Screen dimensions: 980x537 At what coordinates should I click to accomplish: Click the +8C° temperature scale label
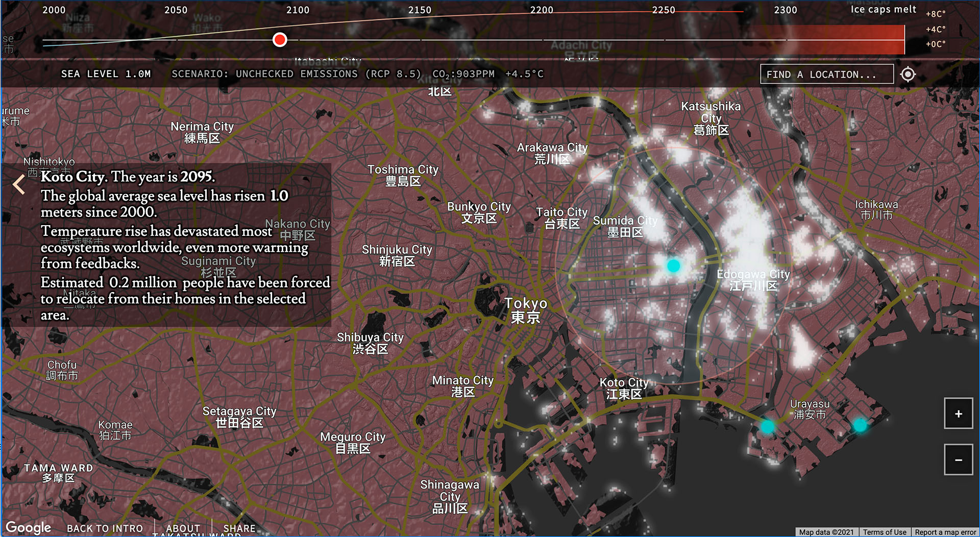[x=936, y=14]
